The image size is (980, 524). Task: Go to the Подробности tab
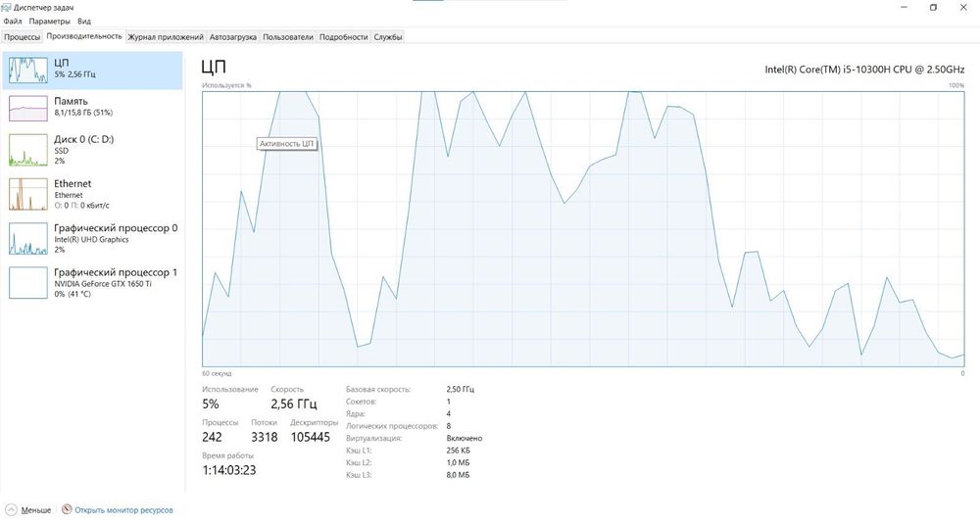[x=343, y=37]
